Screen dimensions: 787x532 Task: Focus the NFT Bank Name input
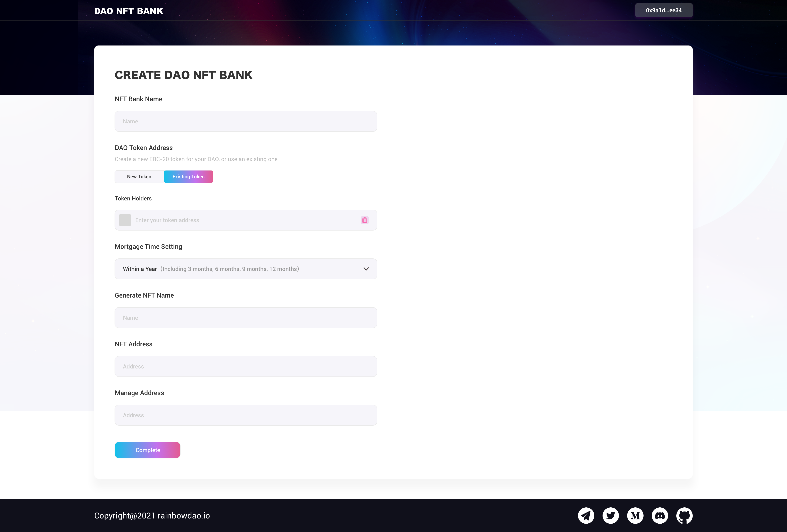click(x=246, y=121)
